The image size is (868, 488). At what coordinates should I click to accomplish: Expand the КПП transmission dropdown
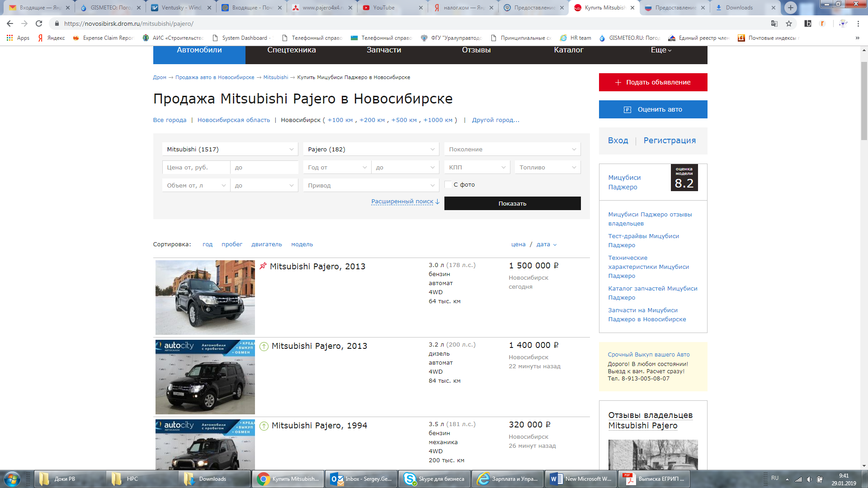tap(477, 167)
